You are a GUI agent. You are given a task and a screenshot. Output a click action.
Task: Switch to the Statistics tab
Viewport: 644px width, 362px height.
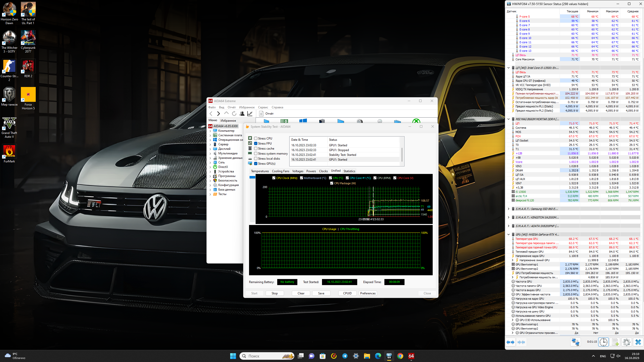click(x=349, y=171)
